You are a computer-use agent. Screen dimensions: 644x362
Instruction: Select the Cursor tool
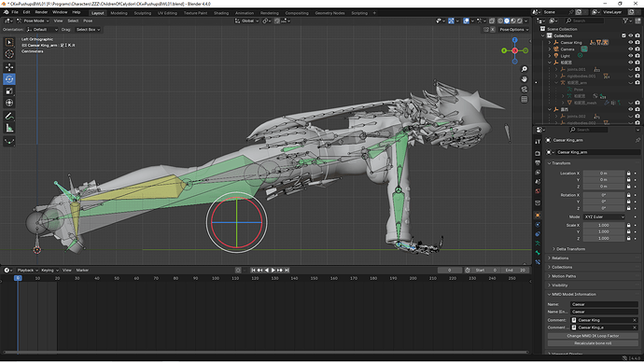tap(9, 54)
